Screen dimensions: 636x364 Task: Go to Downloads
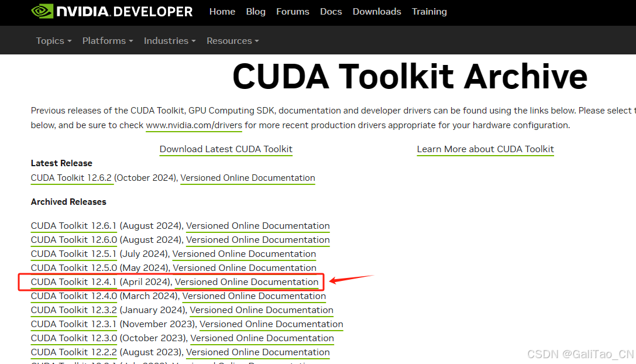pos(377,12)
